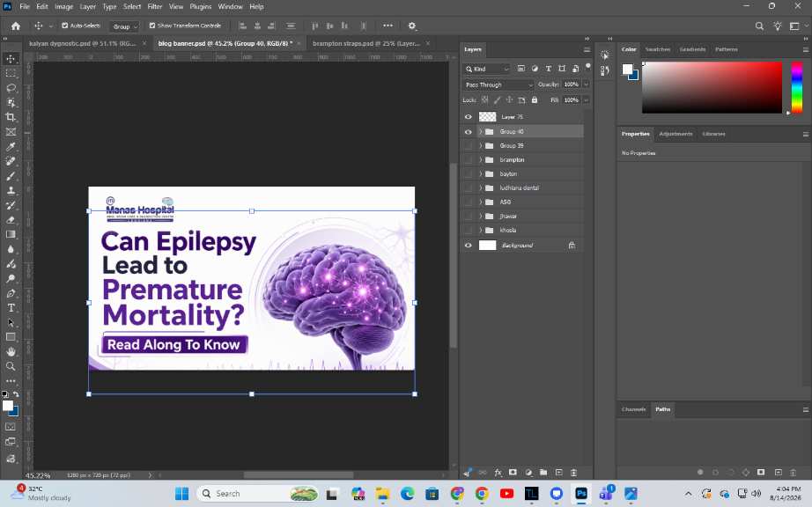Switch to the Channels tab

tap(633, 409)
